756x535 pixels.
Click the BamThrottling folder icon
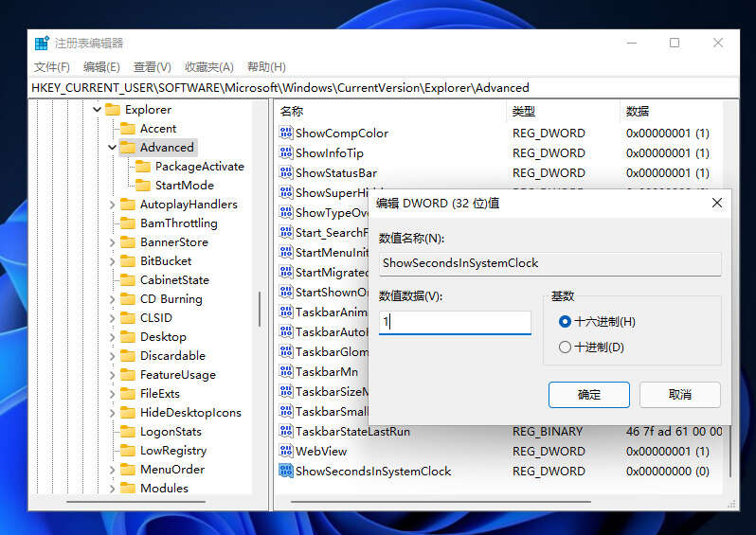coord(128,223)
